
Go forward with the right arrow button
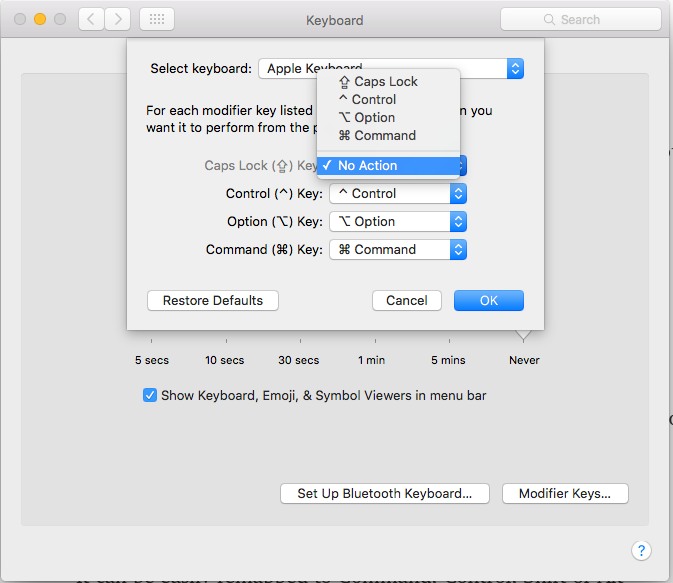pyautogui.click(x=118, y=19)
